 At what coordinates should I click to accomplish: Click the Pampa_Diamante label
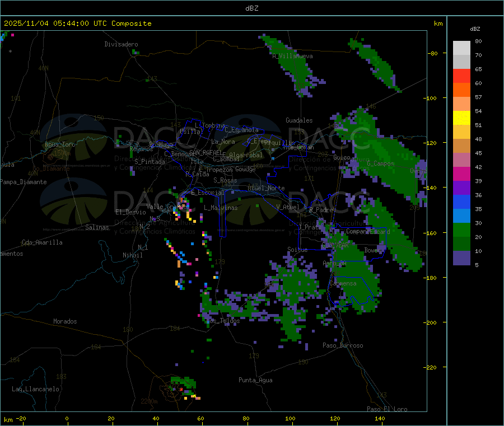[24, 182]
